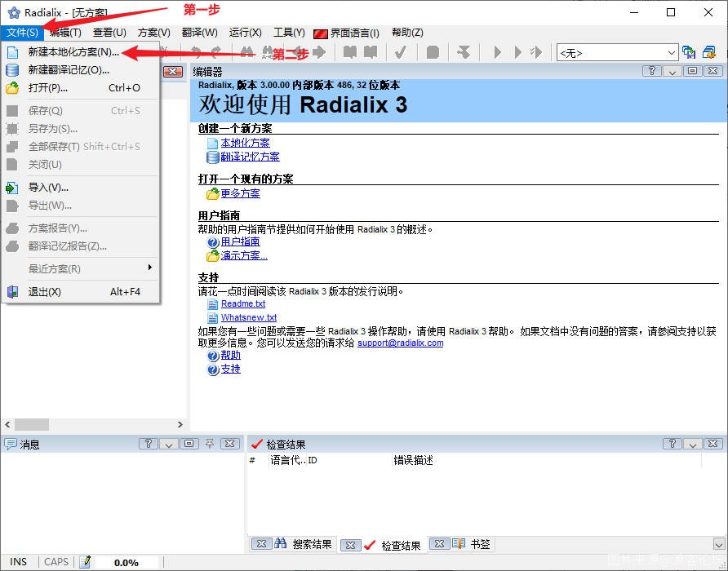Open the 运行(X) menu
Screen dimensions: 728x571
[x=245, y=33]
